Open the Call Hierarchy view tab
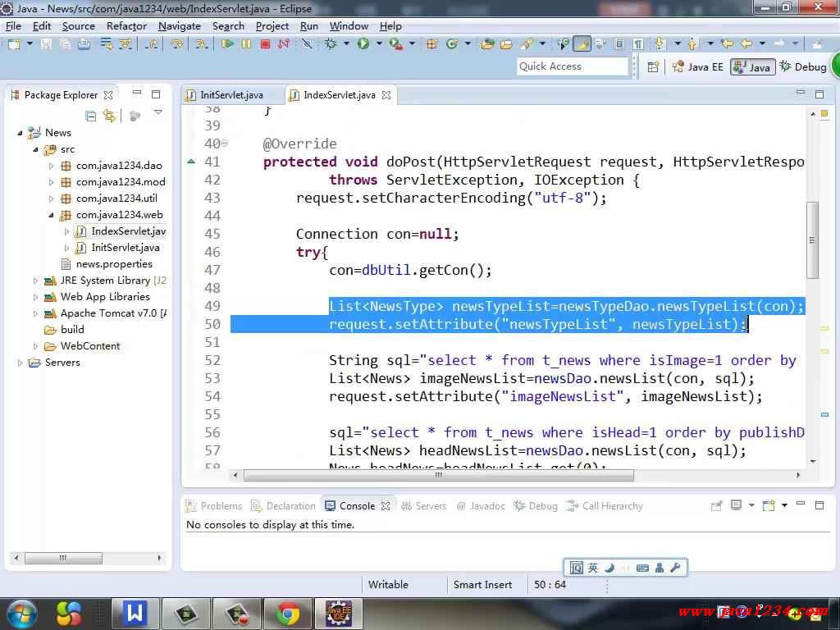This screenshot has width=840, height=630. (x=605, y=506)
